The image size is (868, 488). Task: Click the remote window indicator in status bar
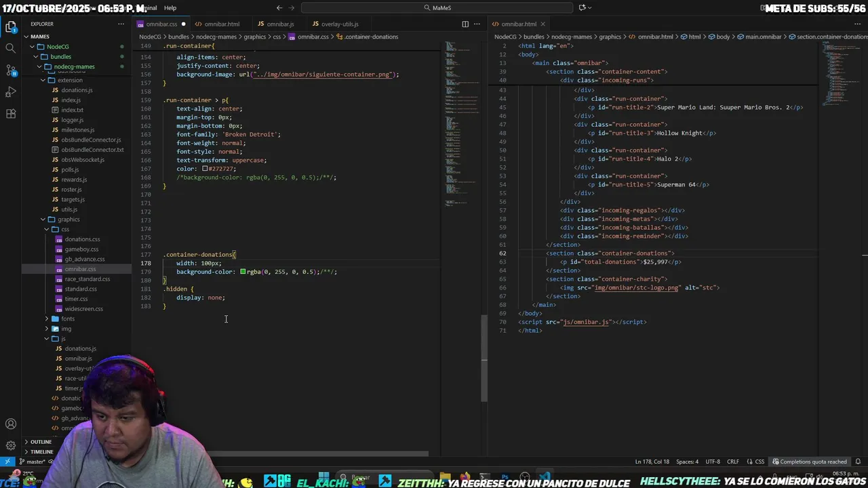(7, 462)
